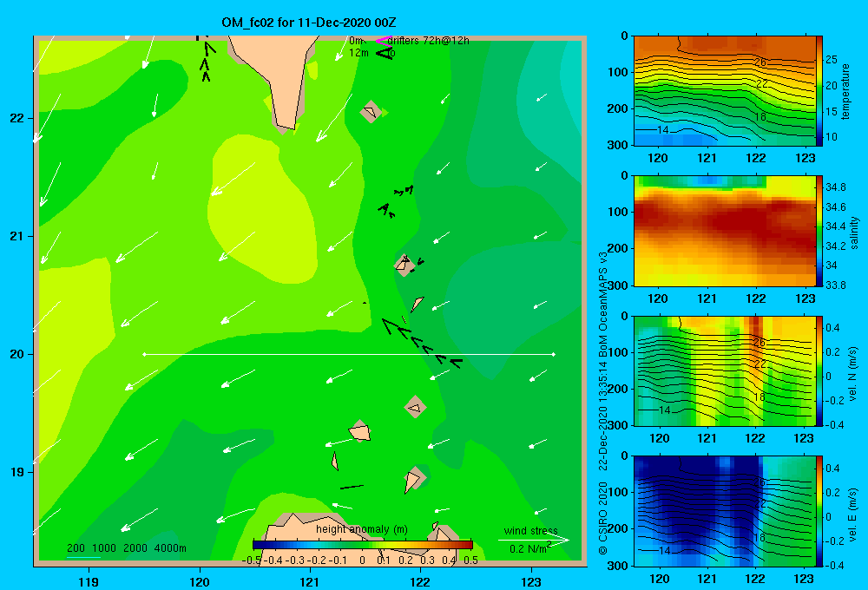The image size is (868, 590).
Task: Click the 'vel. N (m/s)' axis label
Action: [853, 374]
